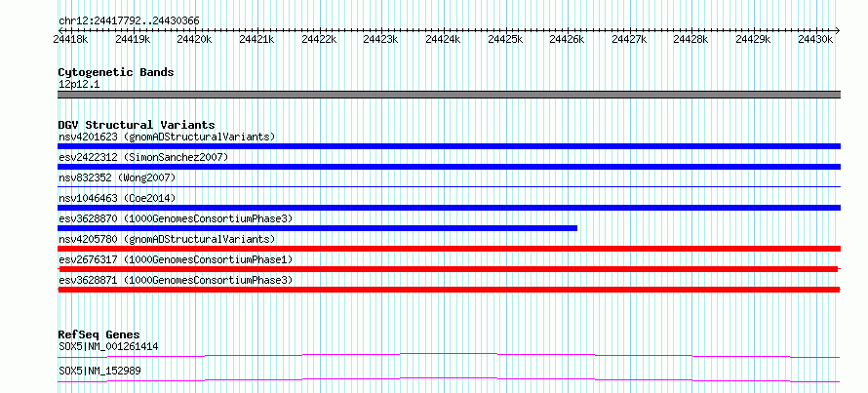Click the chr12:24417792..24430366 coordinates label

coord(129,21)
